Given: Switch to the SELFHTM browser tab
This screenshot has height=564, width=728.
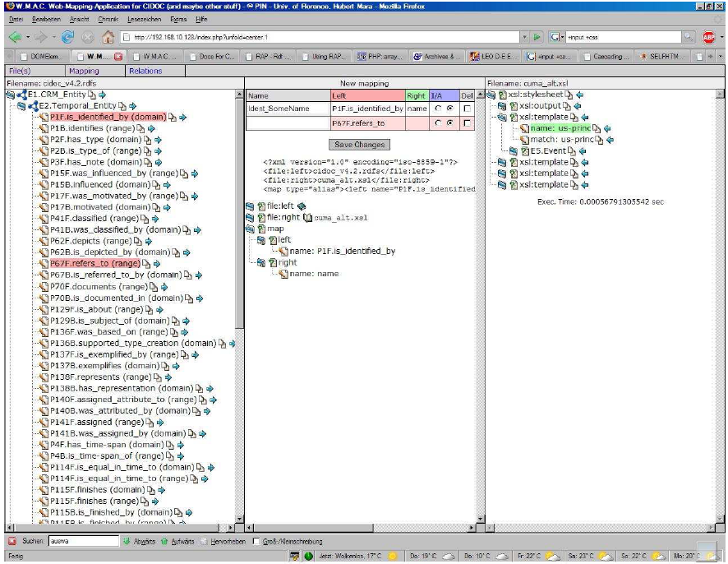Looking at the screenshot, I should pos(663,56).
